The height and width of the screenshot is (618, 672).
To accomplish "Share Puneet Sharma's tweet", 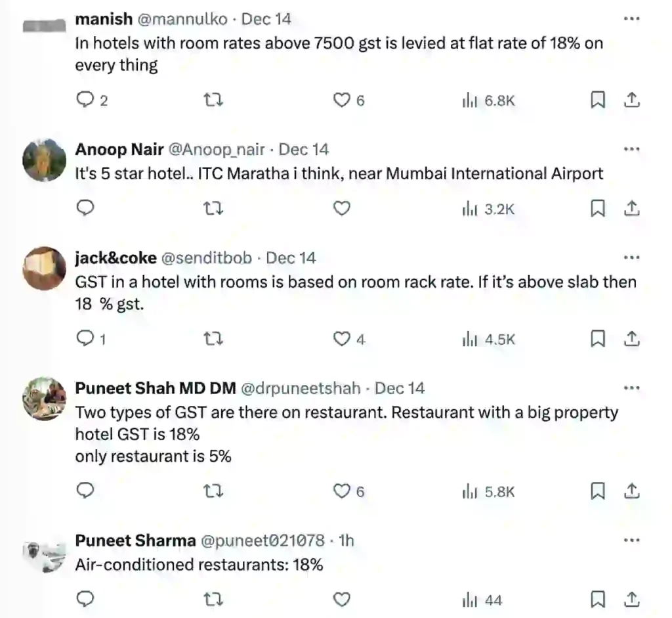I will coord(631,600).
